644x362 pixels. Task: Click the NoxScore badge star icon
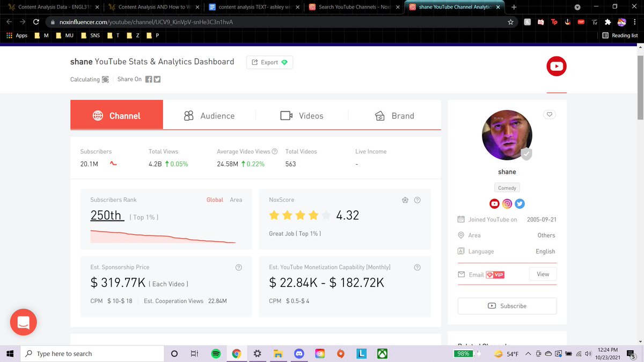[x=405, y=200]
